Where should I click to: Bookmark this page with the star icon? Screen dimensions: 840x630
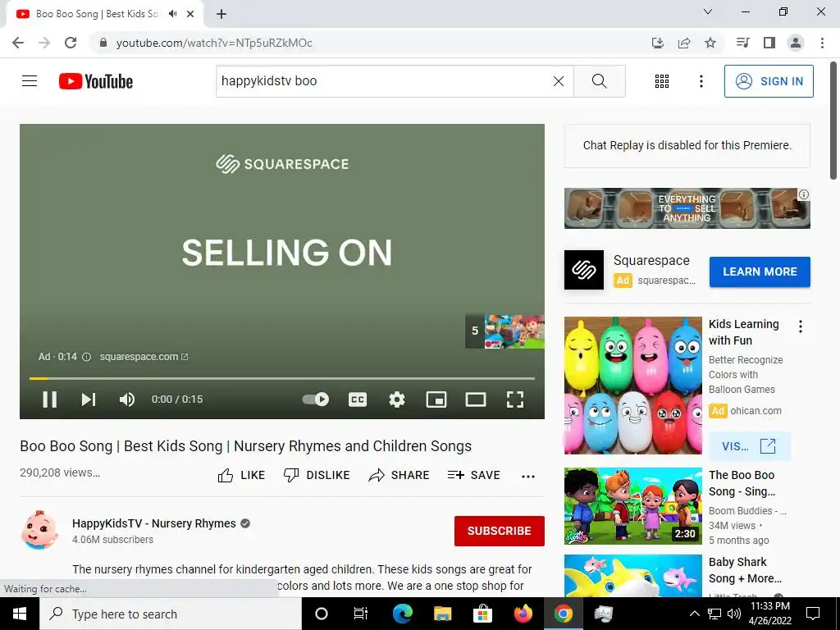click(710, 43)
